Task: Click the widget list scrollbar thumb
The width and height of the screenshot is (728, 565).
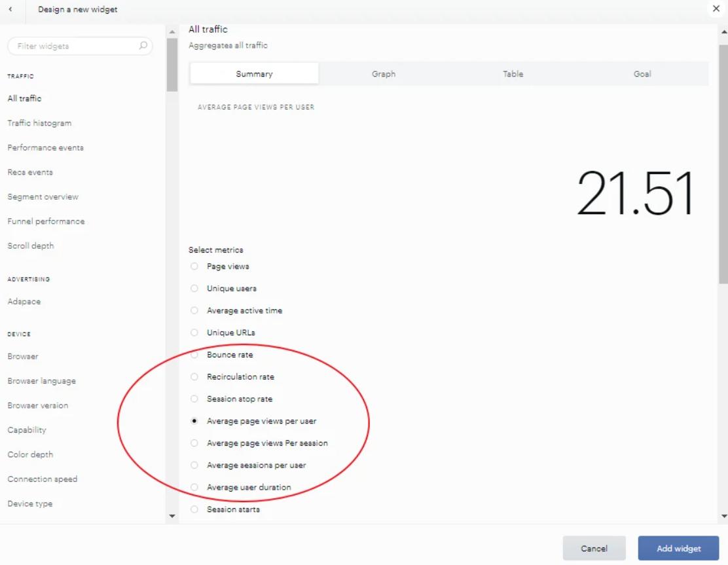Action: 172,65
